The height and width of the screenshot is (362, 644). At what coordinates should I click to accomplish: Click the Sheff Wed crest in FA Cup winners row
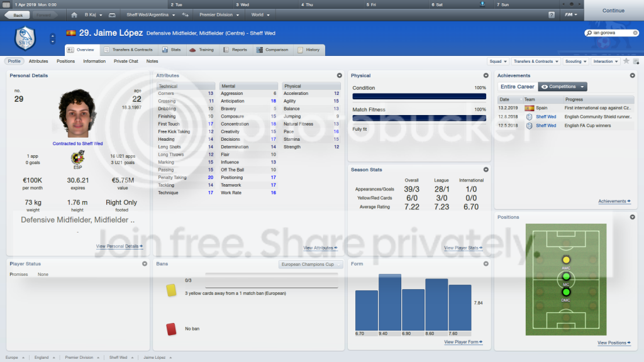pyautogui.click(x=530, y=126)
